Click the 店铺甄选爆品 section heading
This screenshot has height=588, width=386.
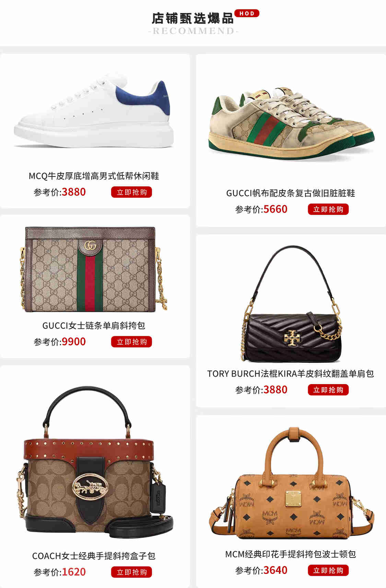[193, 18]
